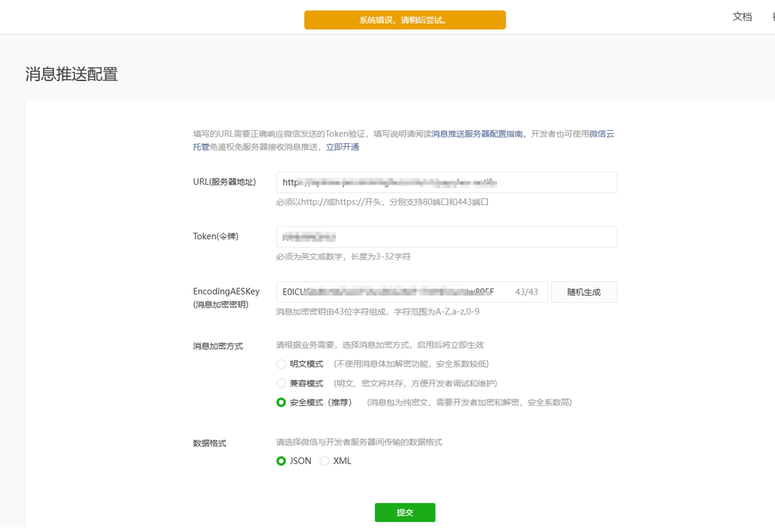Open the 微信云托管 link

click(x=601, y=134)
